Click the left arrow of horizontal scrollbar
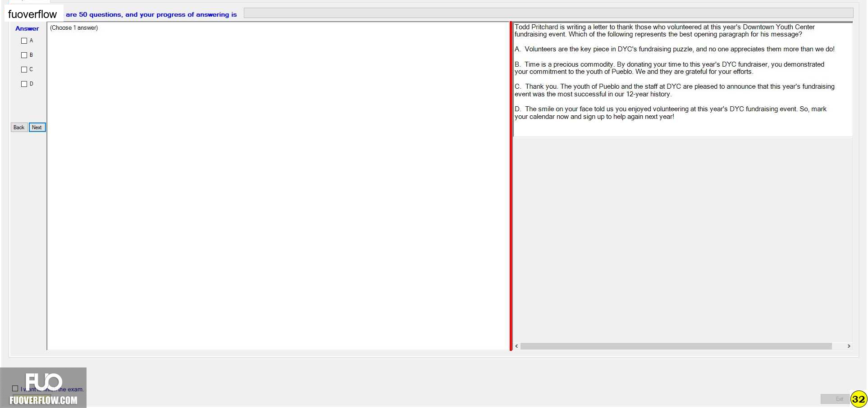868x408 pixels. tap(516, 346)
